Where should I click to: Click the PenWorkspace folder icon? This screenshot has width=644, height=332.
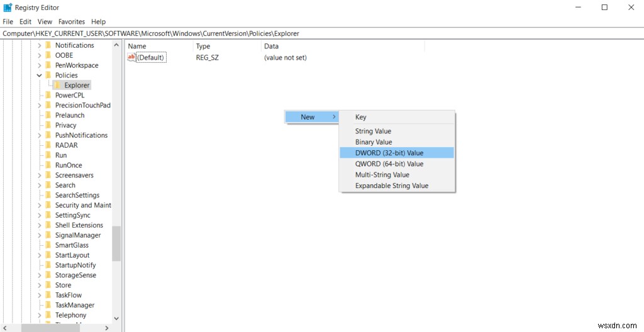pos(48,65)
